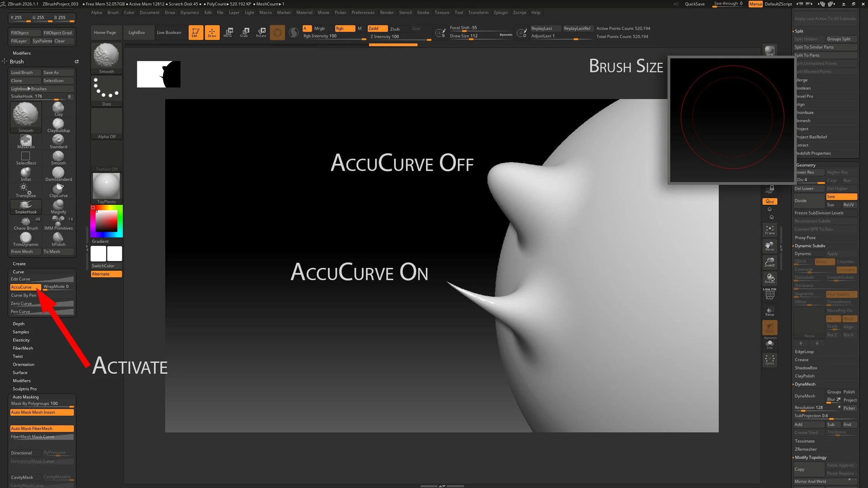
Task: Choose the DamStandard brush
Action: coord(58,174)
